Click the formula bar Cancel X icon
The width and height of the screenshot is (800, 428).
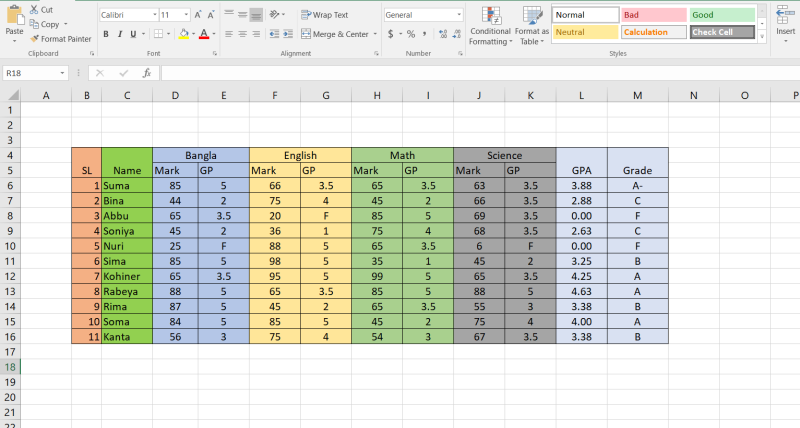(100, 73)
